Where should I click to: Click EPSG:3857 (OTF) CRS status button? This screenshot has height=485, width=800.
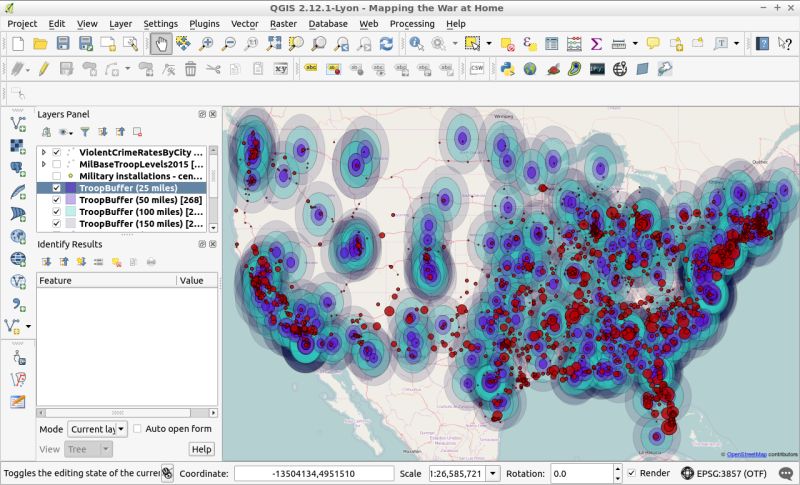click(x=724, y=473)
